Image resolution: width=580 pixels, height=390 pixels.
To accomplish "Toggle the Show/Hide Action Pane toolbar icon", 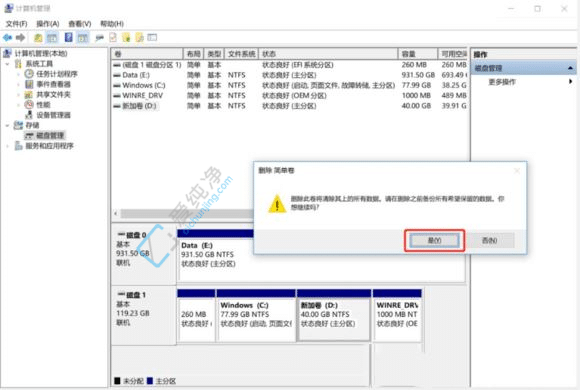I will click(82, 37).
